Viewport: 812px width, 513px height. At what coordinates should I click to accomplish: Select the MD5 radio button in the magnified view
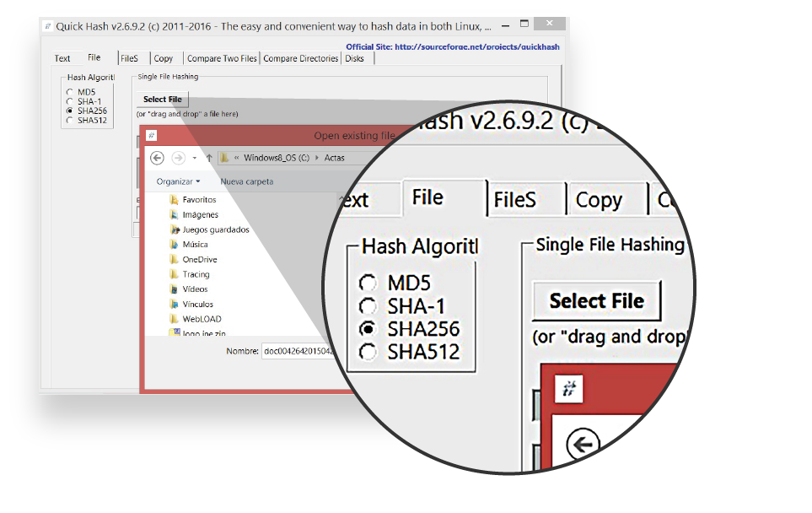[x=368, y=283]
